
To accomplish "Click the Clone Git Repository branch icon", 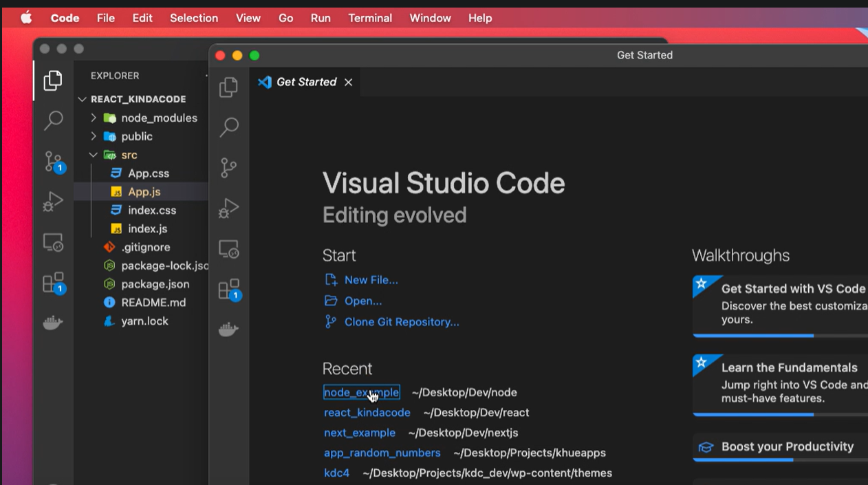I will click(x=331, y=321).
